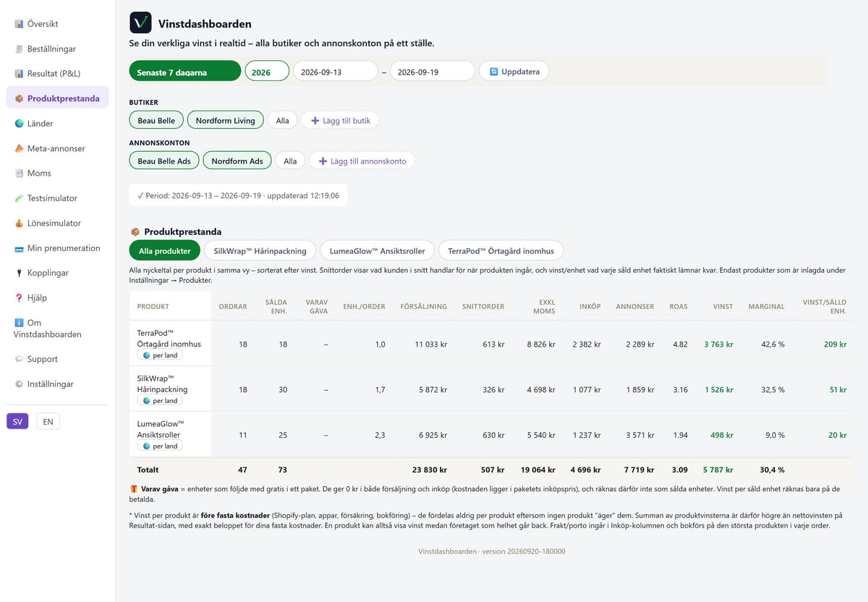The height and width of the screenshot is (602, 868).
Task: Click the FÖRSÄLJNING column header
Action: pyautogui.click(x=424, y=306)
